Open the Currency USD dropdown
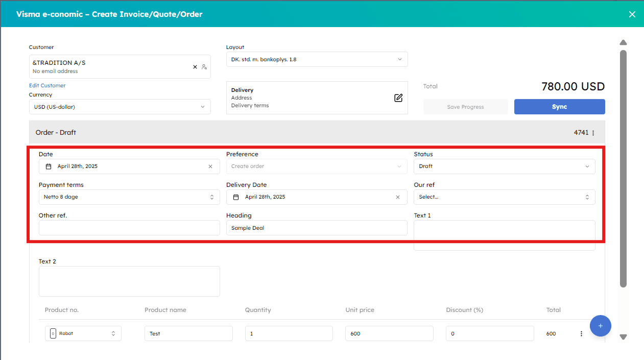 click(120, 107)
